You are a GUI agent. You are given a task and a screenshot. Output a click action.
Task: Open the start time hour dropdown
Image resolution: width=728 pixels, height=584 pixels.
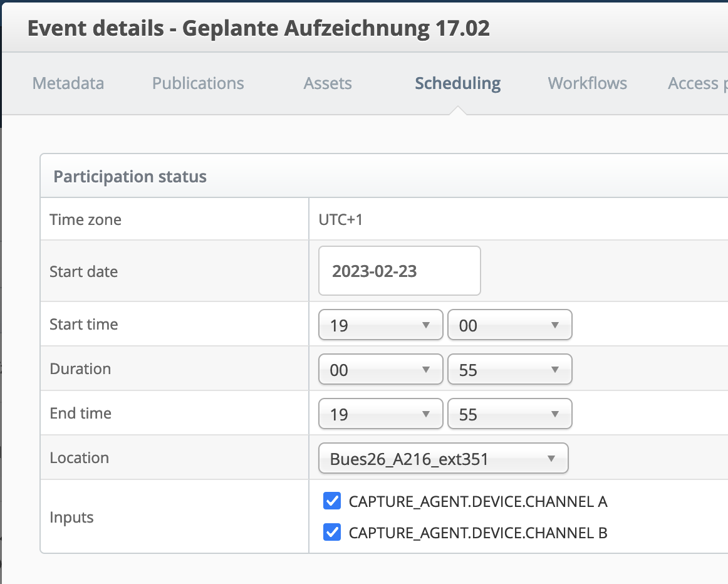[380, 325]
